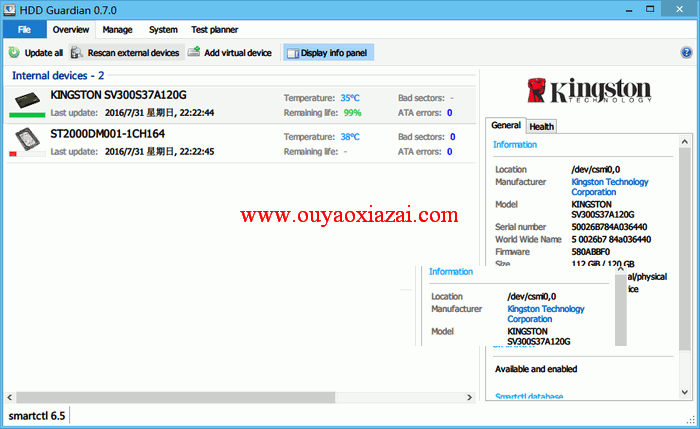The image size is (700, 429).
Task: Click the HDD Guardian app icon in title bar
Action: pos(9,10)
